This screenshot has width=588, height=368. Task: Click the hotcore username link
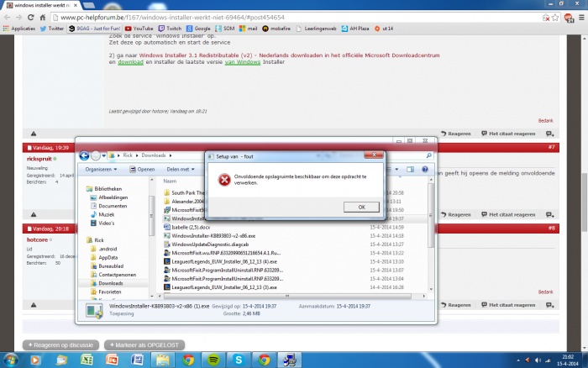[x=37, y=239]
